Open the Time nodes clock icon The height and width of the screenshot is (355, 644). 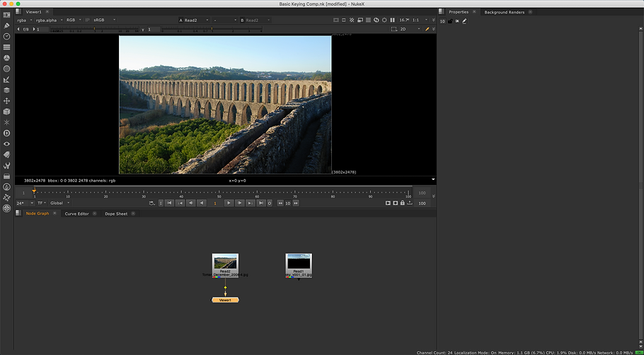[6, 36]
